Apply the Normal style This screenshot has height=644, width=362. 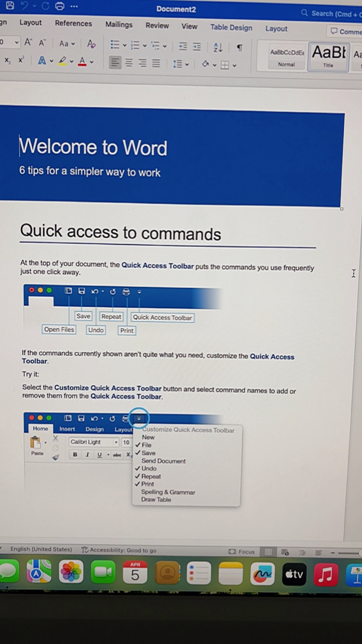[x=287, y=57]
